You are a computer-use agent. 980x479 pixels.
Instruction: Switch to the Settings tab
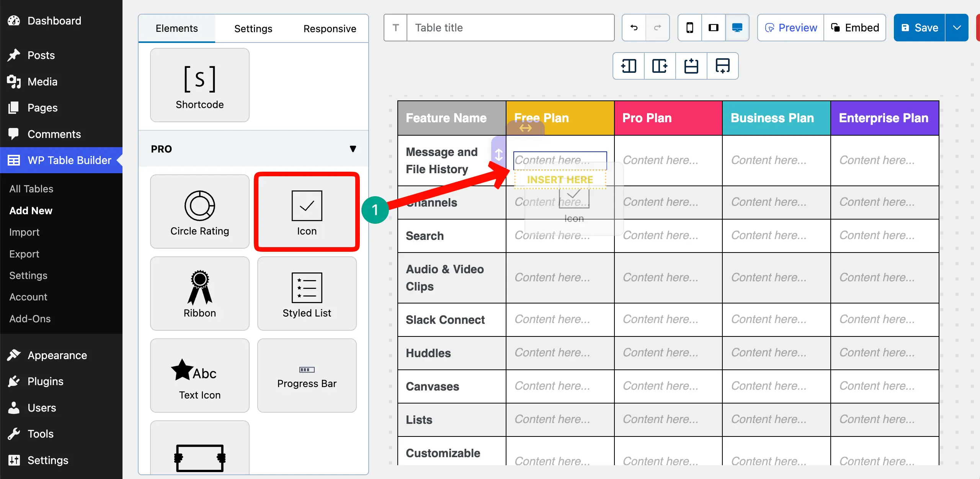pyautogui.click(x=253, y=28)
